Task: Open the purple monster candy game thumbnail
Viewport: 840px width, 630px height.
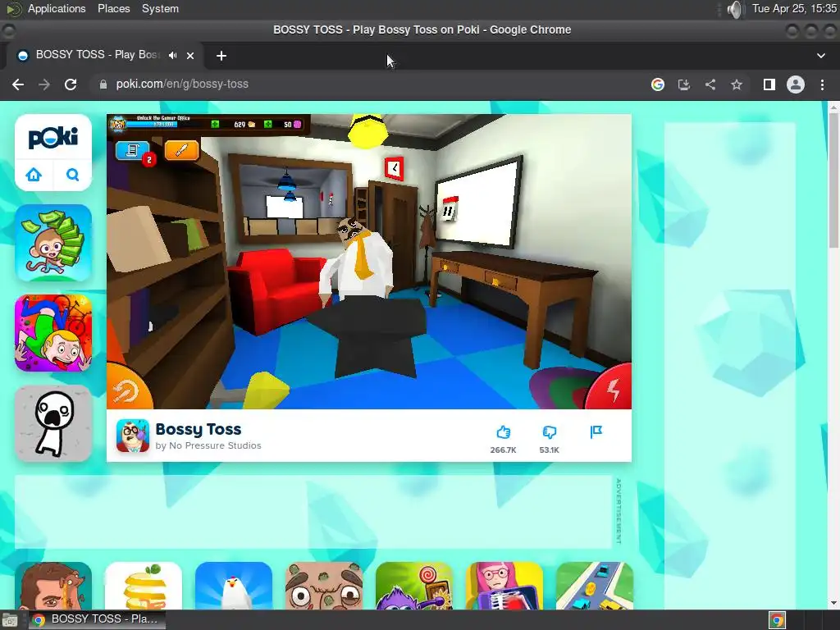Action: (x=414, y=586)
